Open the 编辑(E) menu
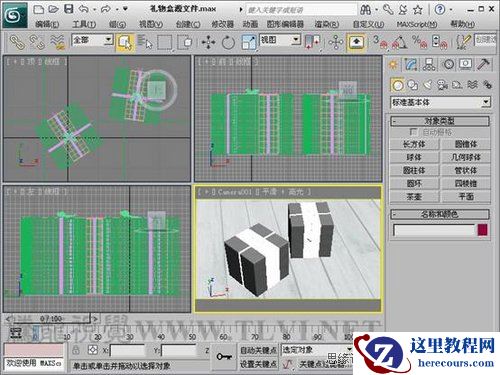500x375 pixels. point(47,24)
